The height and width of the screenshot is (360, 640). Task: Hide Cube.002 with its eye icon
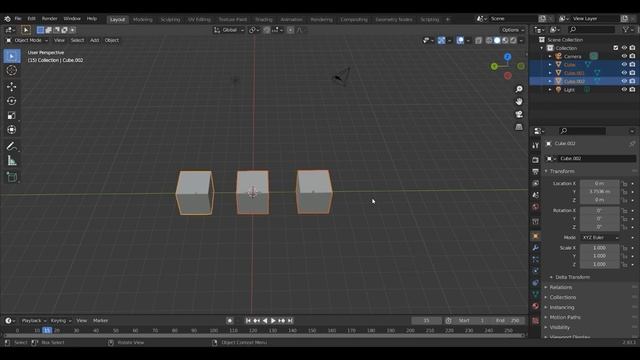(x=624, y=81)
